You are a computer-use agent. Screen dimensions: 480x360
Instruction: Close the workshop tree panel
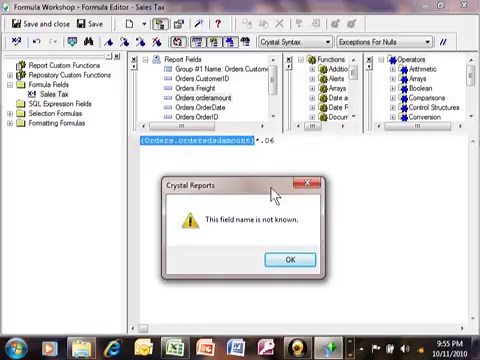click(117, 56)
